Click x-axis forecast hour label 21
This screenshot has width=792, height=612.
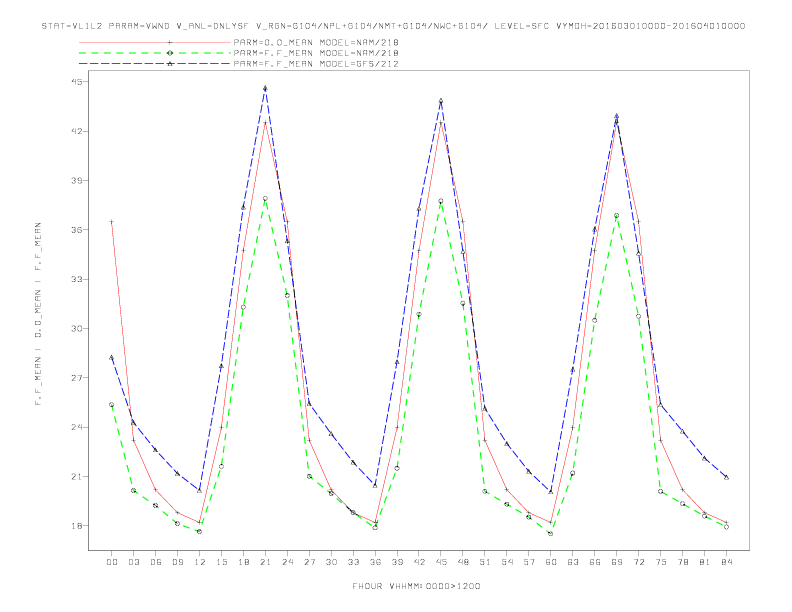265,562
